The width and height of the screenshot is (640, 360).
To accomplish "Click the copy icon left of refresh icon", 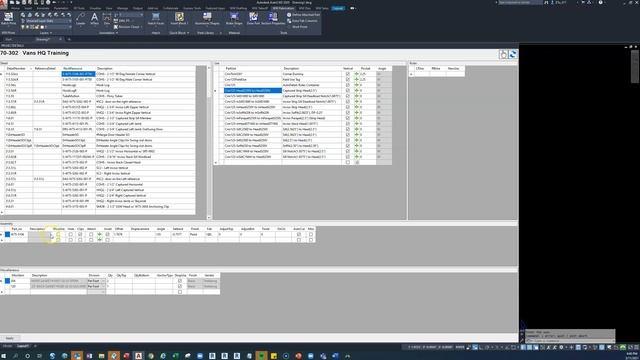I will pos(503,54).
